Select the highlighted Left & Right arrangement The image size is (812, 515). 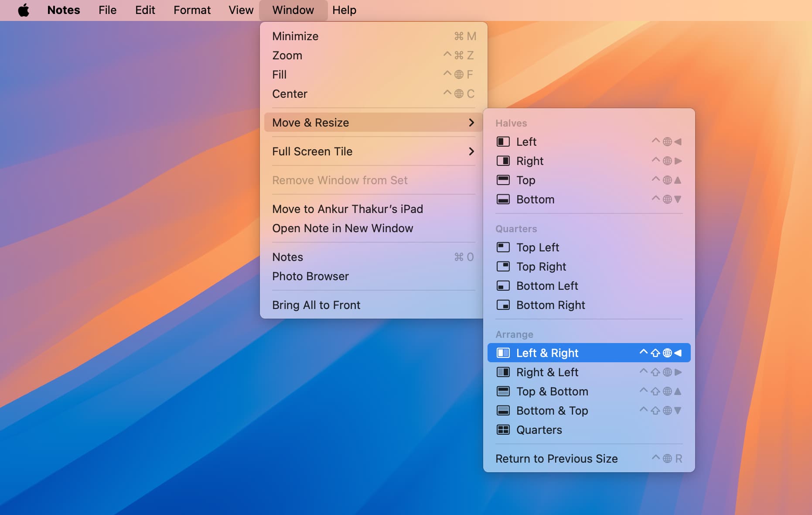[547, 353]
